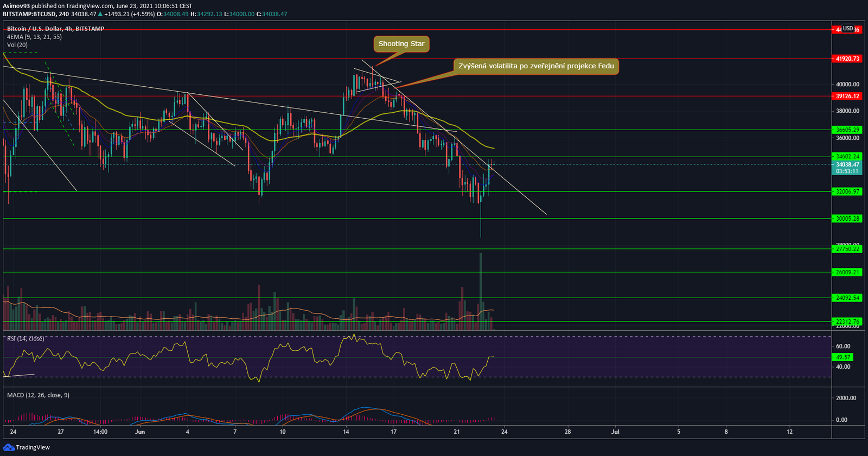The height and width of the screenshot is (456, 868).
Task: Click the MACD (12, 26, close, 9) label
Action: pos(38,395)
